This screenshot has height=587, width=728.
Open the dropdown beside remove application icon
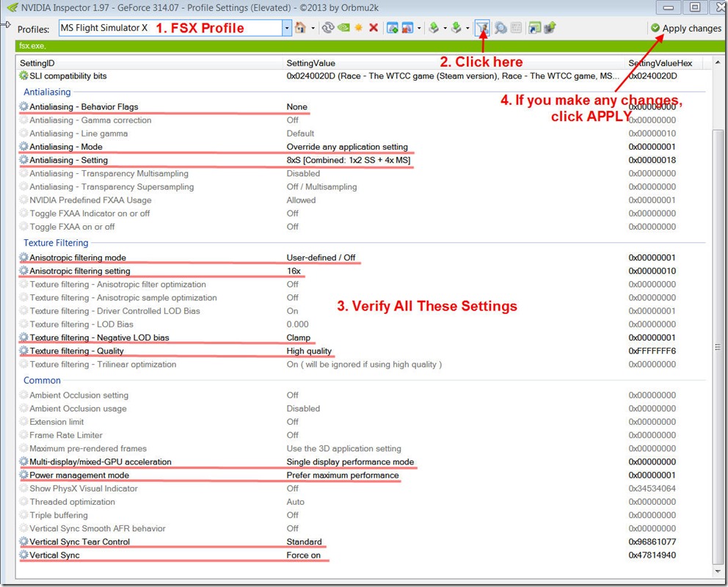[419, 29]
